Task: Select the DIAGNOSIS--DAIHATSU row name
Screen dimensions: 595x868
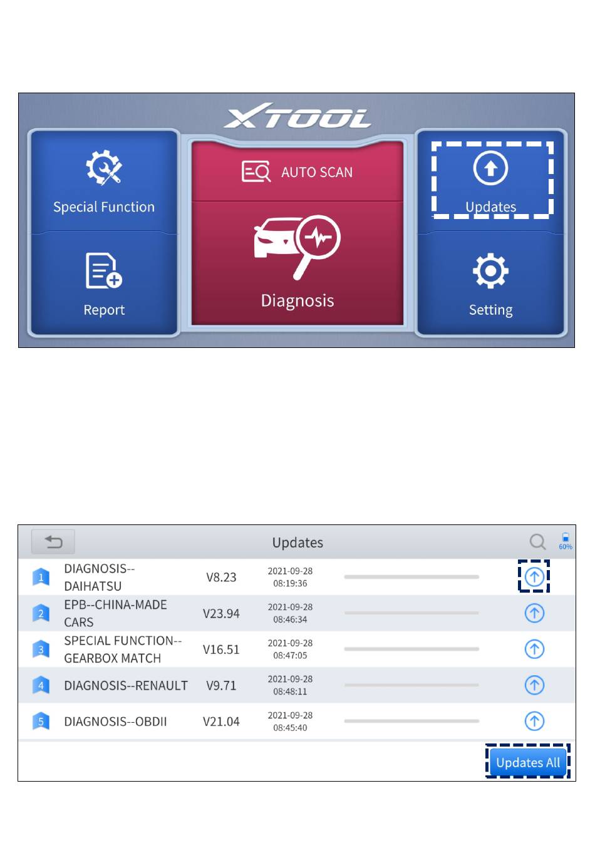Action: pos(99,577)
